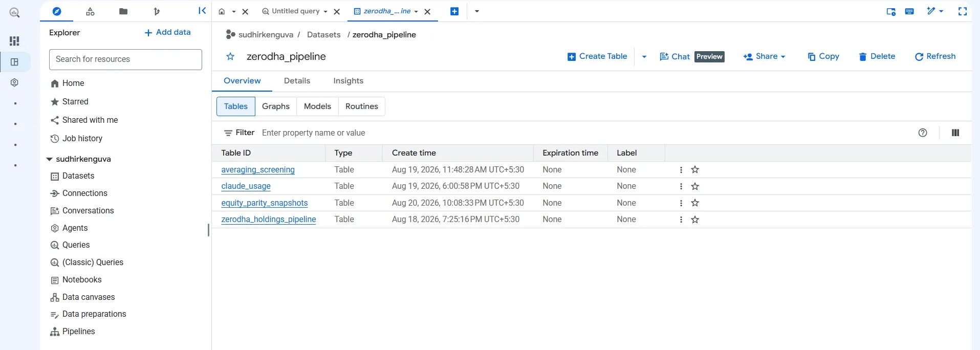Create a new tab with plus icon

click(454, 11)
